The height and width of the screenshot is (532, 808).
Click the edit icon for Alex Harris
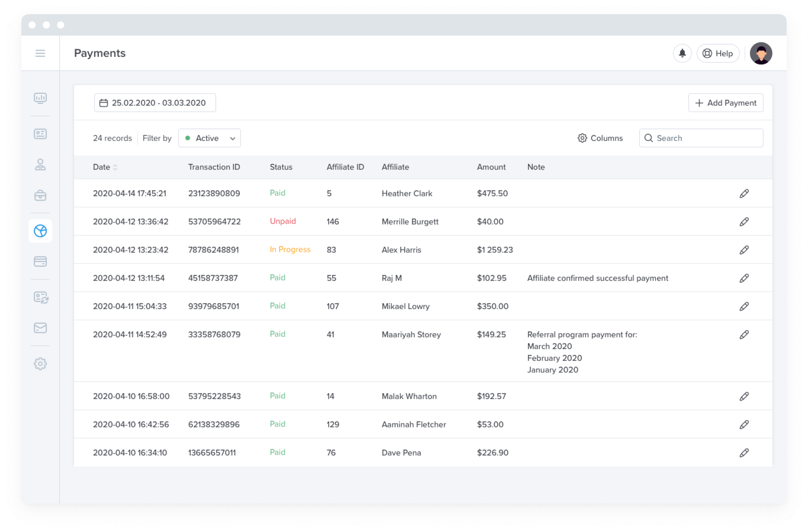pos(744,250)
